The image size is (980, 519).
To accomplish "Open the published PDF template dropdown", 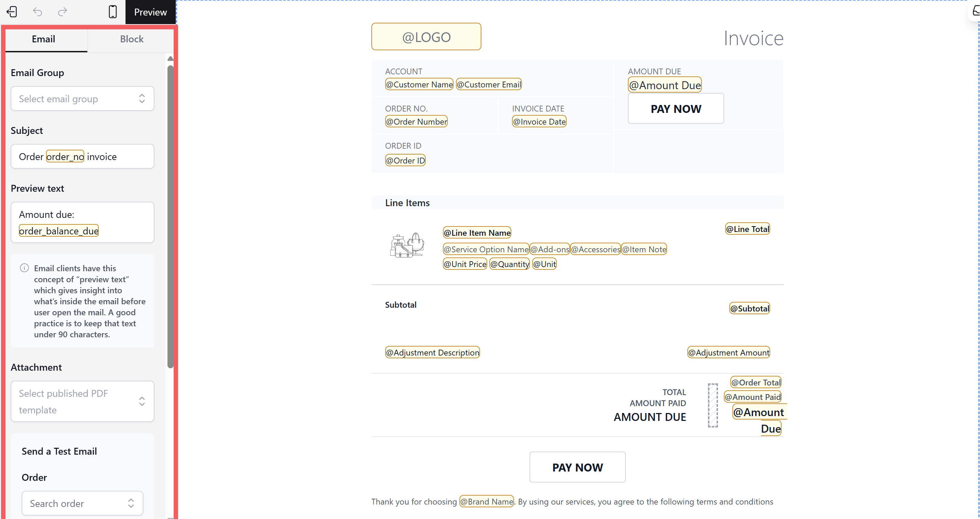I will click(x=82, y=401).
